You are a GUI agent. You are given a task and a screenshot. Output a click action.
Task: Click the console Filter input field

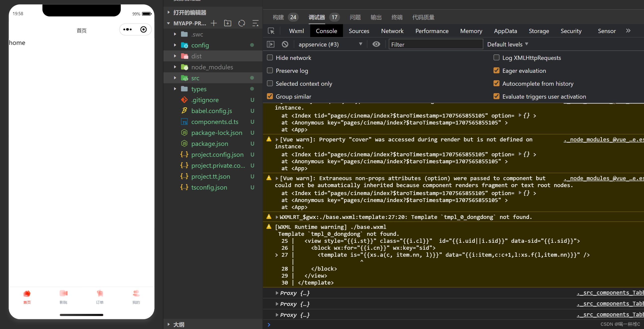(436, 44)
